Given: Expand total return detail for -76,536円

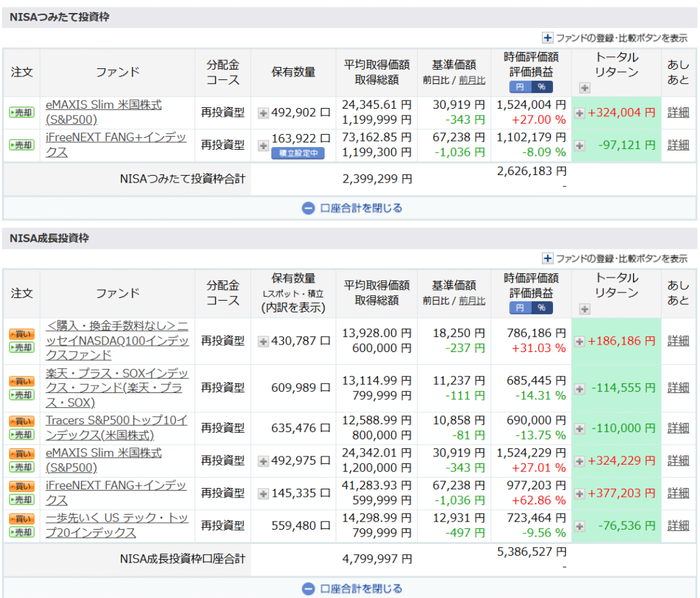Looking at the screenshot, I should point(580,526).
